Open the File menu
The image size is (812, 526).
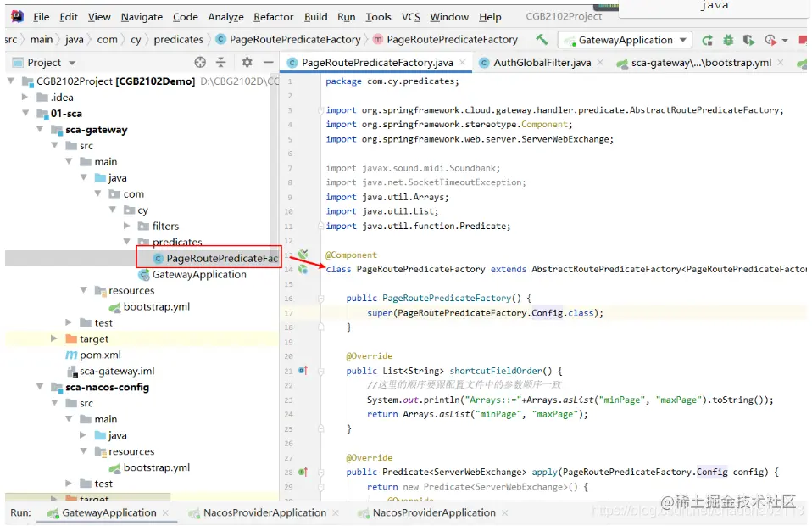click(x=41, y=17)
